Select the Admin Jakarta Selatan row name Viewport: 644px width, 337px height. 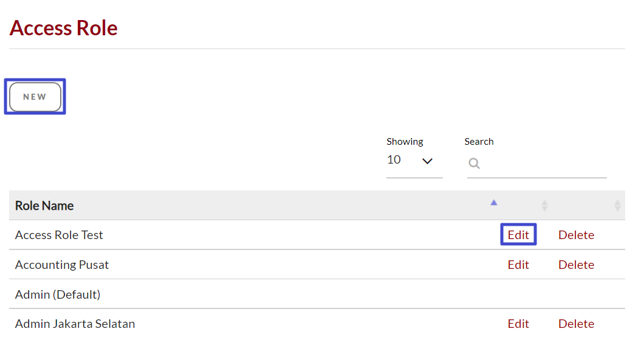point(75,324)
